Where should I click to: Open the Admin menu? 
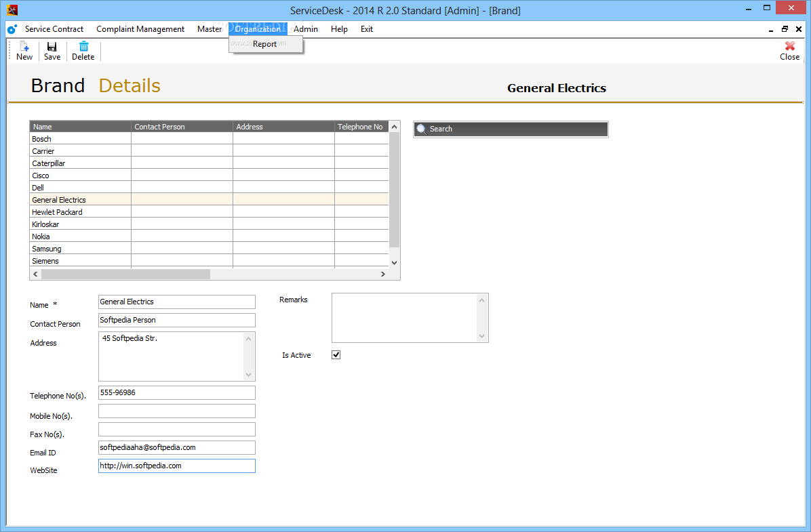click(306, 29)
